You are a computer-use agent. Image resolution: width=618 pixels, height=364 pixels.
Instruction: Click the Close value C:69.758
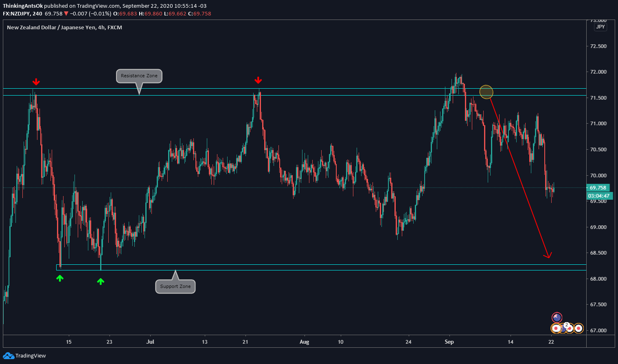coord(199,13)
